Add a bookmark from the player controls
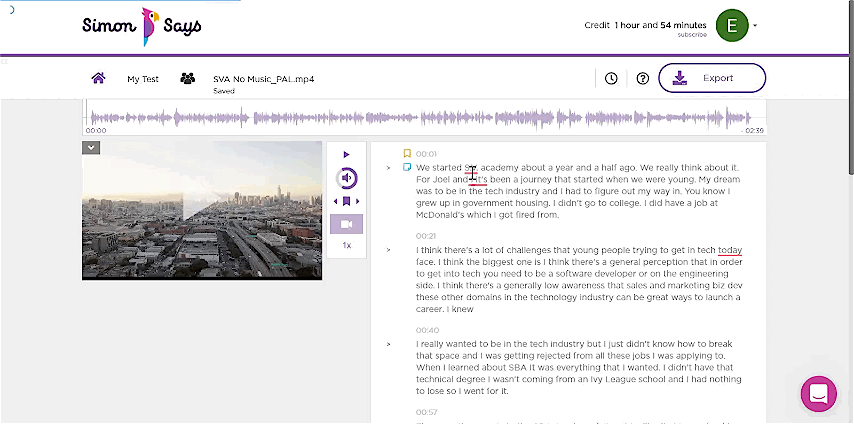This screenshot has height=424, width=854. [x=347, y=202]
